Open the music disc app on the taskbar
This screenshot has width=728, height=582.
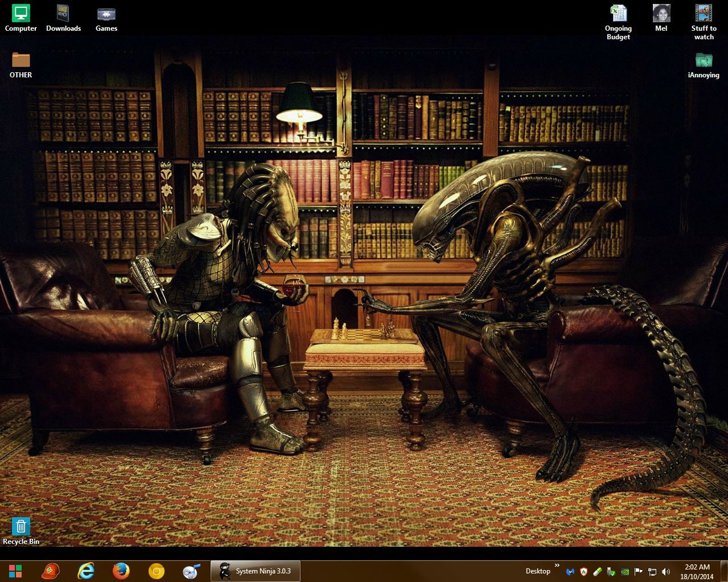[x=191, y=571]
